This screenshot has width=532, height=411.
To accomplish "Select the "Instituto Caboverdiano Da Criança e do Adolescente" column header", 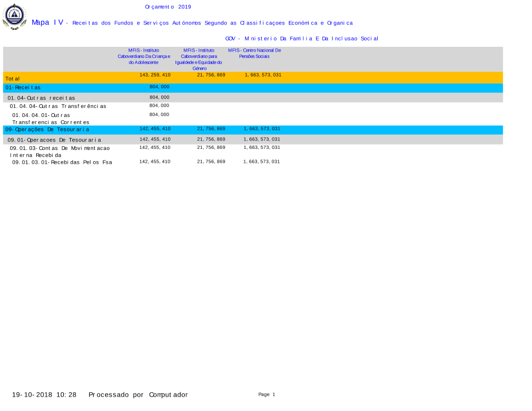I will click(144, 56).
